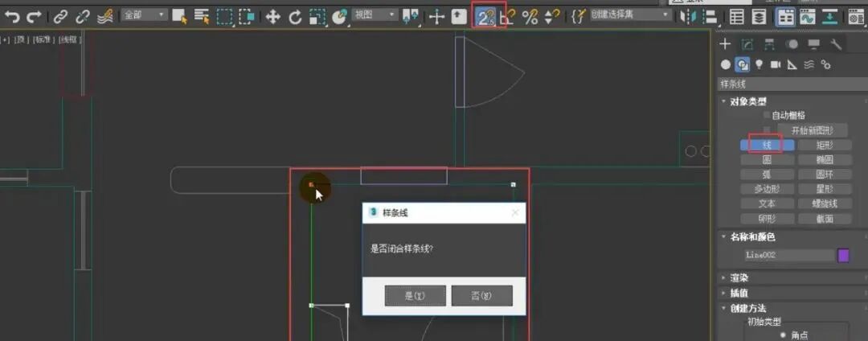Switch to the Create panel tab
The width and height of the screenshot is (868, 341).
tap(725, 44)
